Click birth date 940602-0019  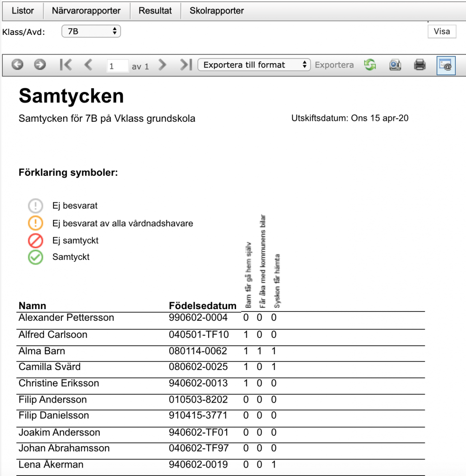click(x=198, y=464)
